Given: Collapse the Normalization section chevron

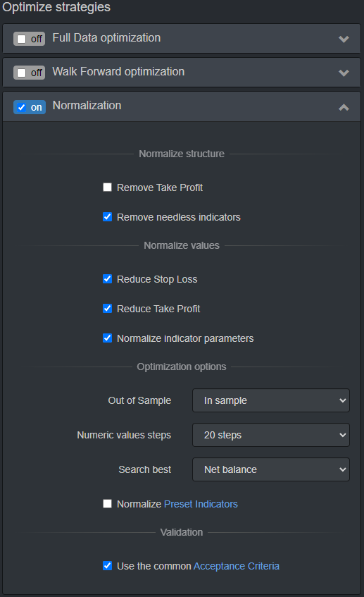Looking at the screenshot, I should pyautogui.click(x=344, y=107).
